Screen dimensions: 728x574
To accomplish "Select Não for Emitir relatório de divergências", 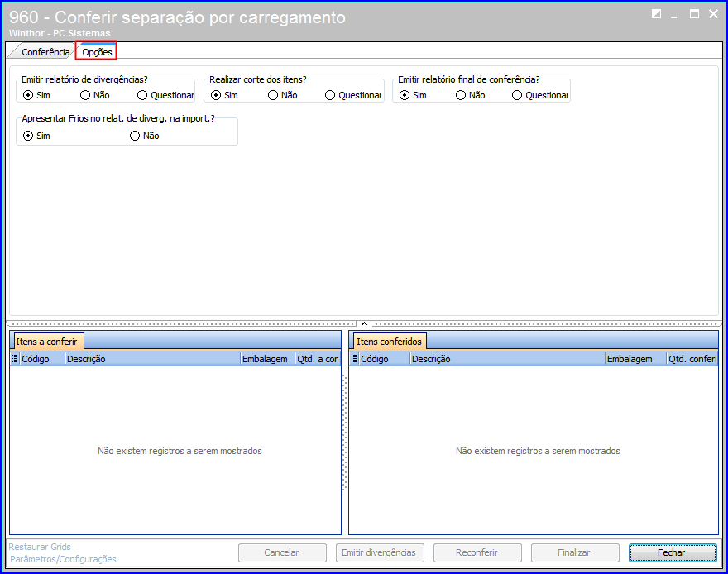I will pos(94,95).
